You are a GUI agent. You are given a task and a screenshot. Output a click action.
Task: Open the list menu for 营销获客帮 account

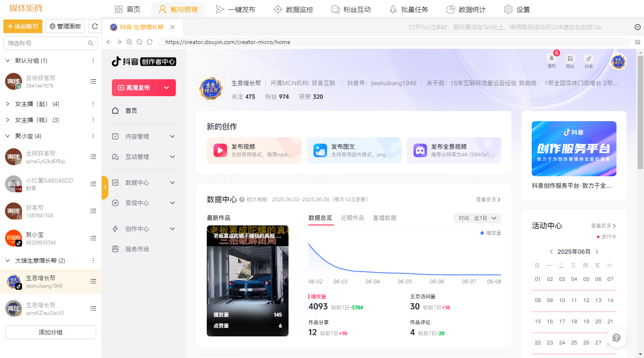(x=93, y=81)
